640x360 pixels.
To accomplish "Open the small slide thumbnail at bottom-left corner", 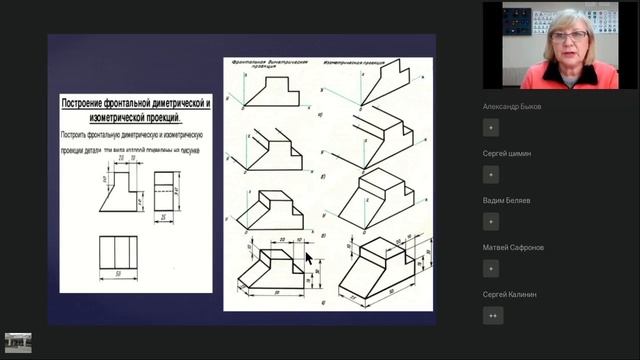I will coord(18,342).
